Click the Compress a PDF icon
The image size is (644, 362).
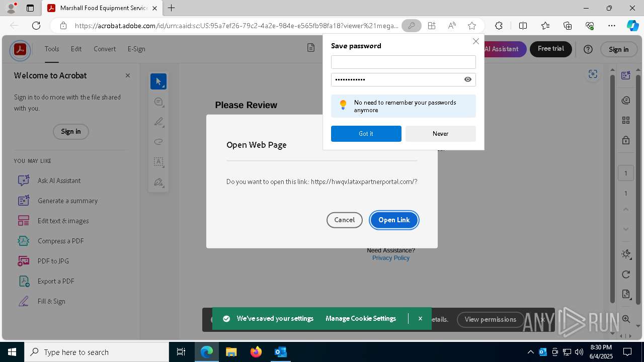coord(24,241)
